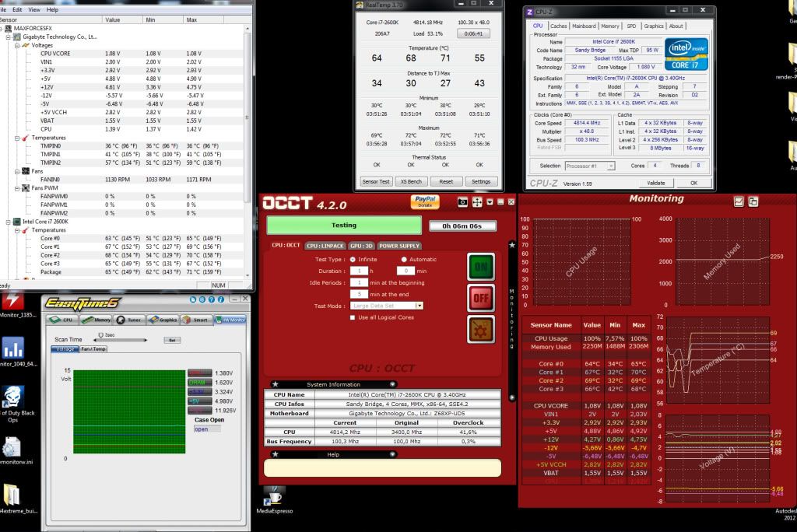Image resolution: width=797 pixels, height=532 pixels.
Task: Click the OCCT move arrows icon
Action: [476, 202]
